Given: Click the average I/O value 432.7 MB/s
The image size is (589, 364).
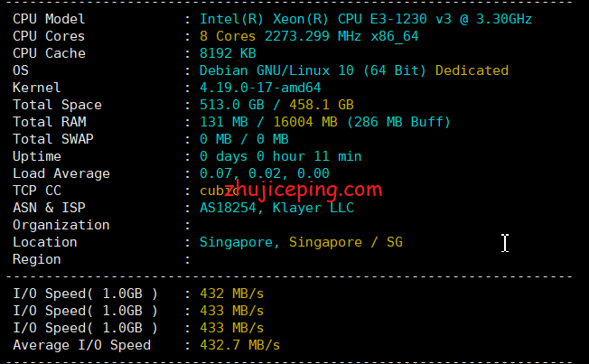Looking at the screenshot, I should click(x=239, y=345).
